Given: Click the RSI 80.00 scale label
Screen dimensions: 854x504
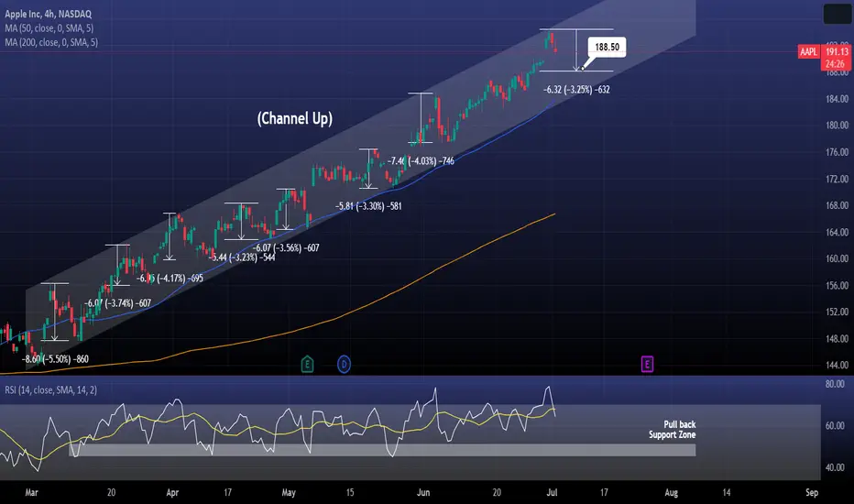Looking at the screenshot, I should click(835, 384).
